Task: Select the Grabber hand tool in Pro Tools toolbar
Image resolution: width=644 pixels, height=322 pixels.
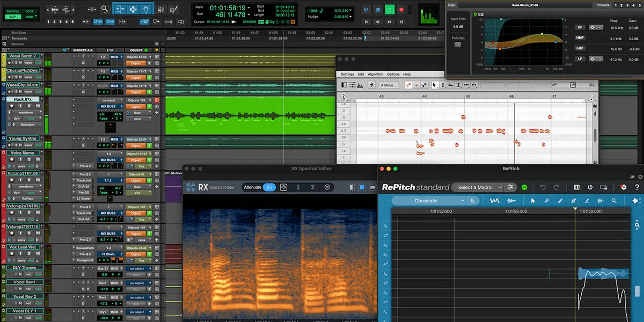Action: tap(147, 9)
